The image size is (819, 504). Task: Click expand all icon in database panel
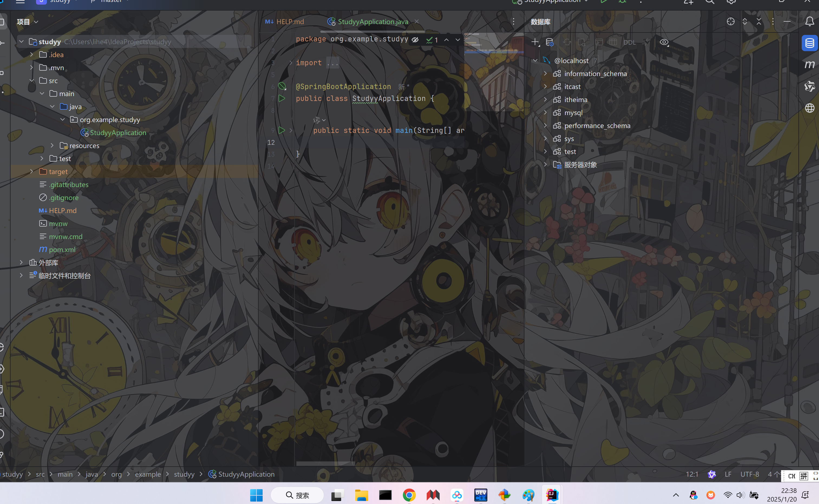pos(745,21)
